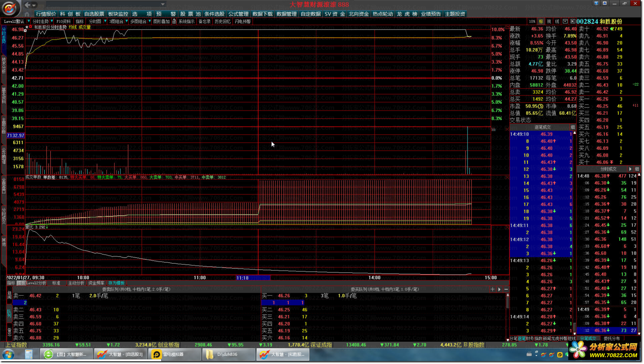Open 自选股票 menu
The image size is (644, 364).
click(94, 14)
